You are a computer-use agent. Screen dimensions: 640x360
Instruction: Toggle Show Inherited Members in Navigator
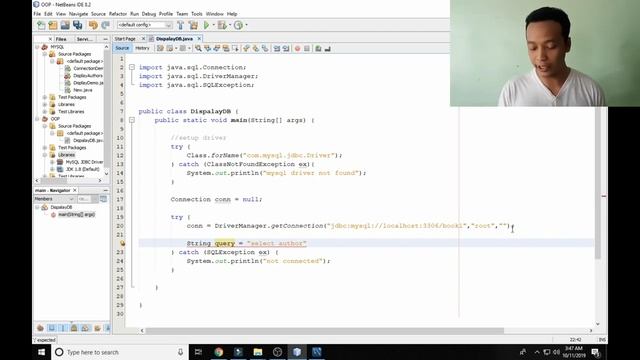pos(40,328)
